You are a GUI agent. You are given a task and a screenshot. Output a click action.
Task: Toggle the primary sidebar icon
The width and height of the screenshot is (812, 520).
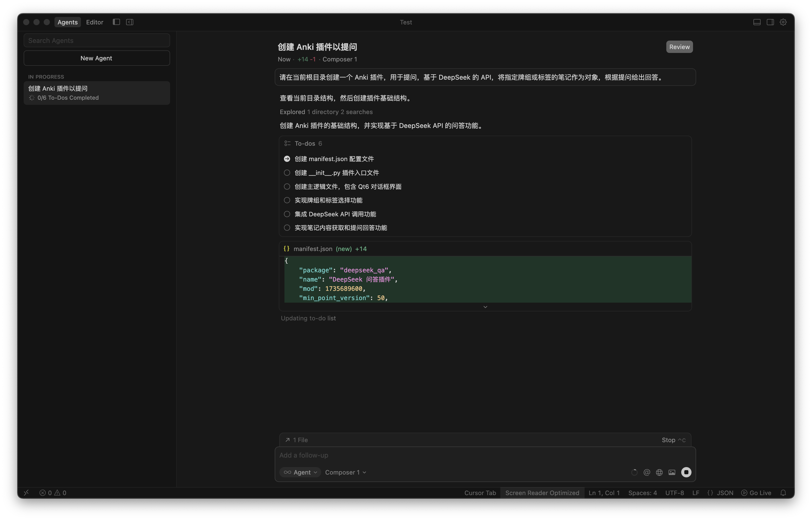[116, 22]
